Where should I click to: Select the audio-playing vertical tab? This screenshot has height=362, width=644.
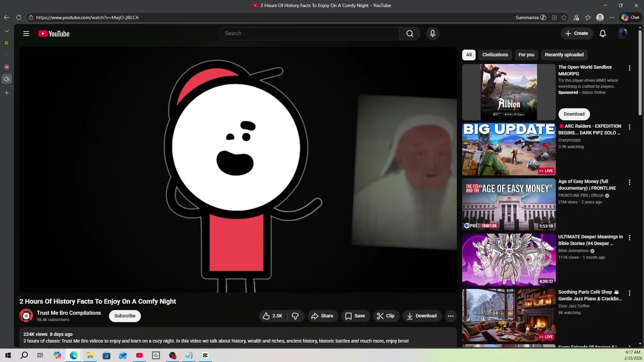[x=7, y=79]
